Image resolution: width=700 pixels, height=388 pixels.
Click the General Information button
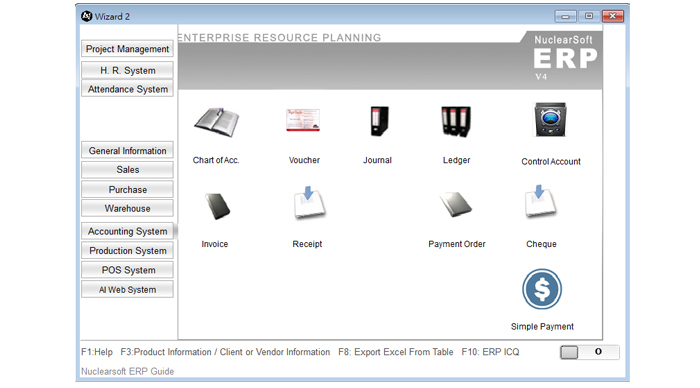pyautogui.click(x=127, y=150)
